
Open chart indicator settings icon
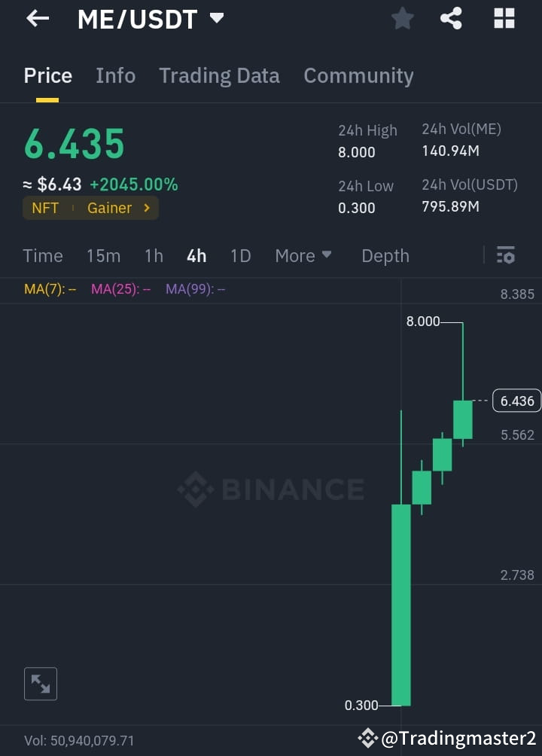[x=505, y=255]
